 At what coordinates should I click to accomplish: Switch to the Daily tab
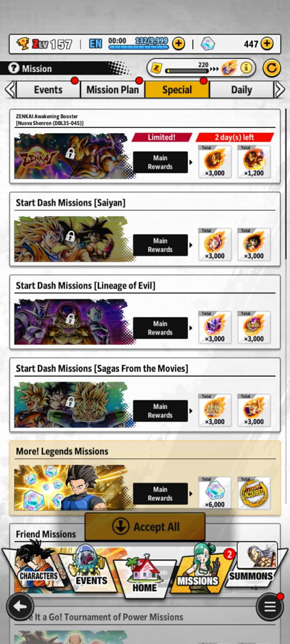242,90
